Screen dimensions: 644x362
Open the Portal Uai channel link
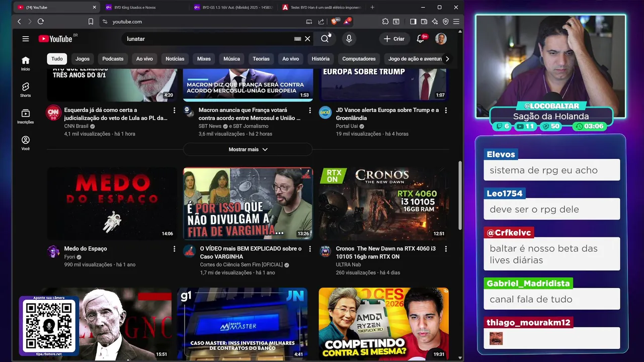tap(347, 126)
